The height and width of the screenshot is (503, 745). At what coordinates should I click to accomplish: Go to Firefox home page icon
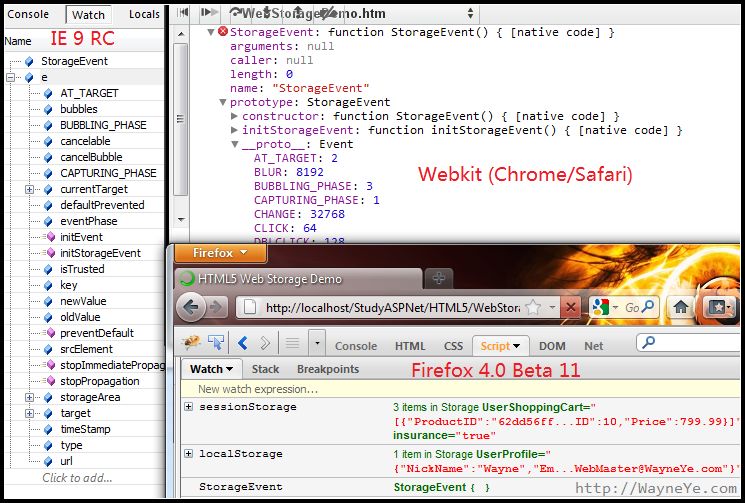(x=680, y=307)
